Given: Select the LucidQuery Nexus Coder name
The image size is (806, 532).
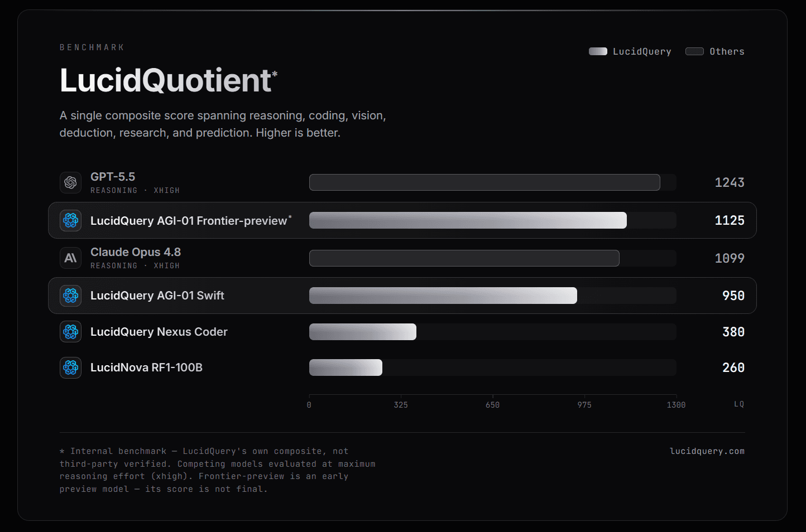Looking at the screenshot, I should (159, 332).
